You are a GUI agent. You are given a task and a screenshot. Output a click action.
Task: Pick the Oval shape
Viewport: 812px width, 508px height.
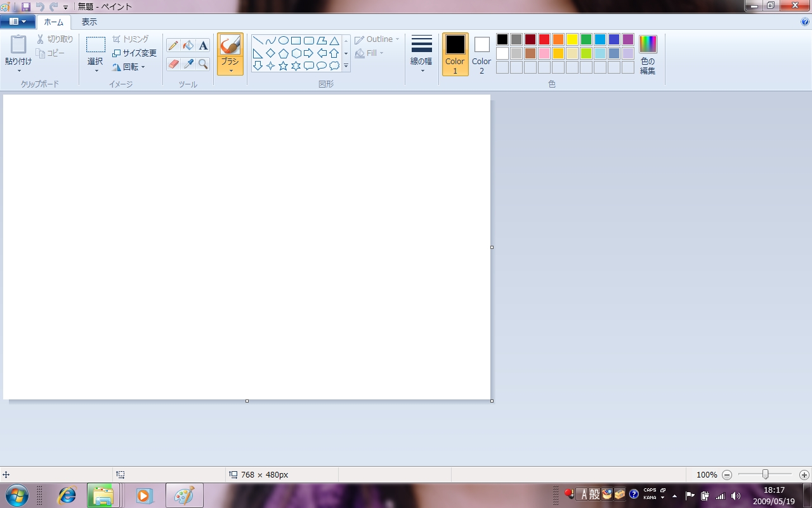(284, 41)
